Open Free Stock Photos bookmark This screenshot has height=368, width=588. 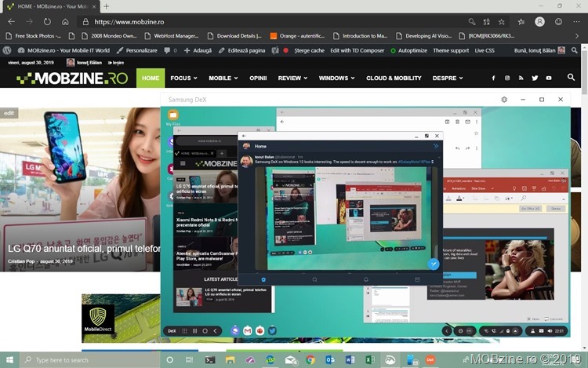[x=34, y=36]
